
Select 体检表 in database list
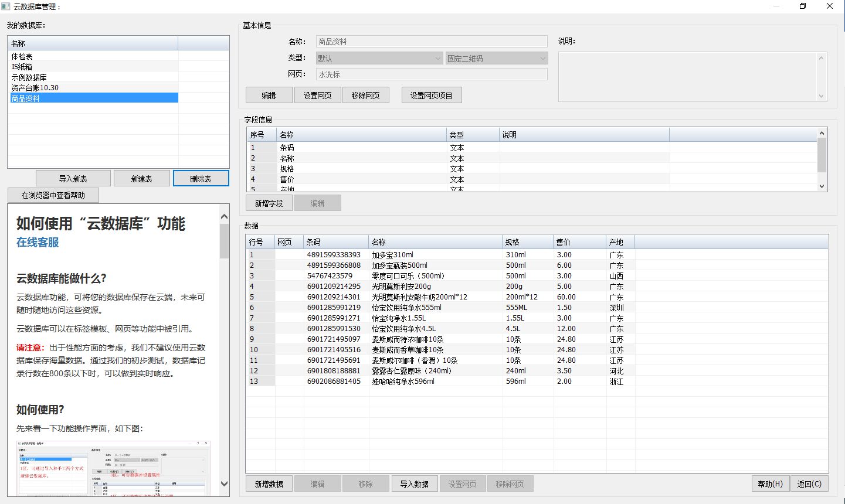point(22,56)
